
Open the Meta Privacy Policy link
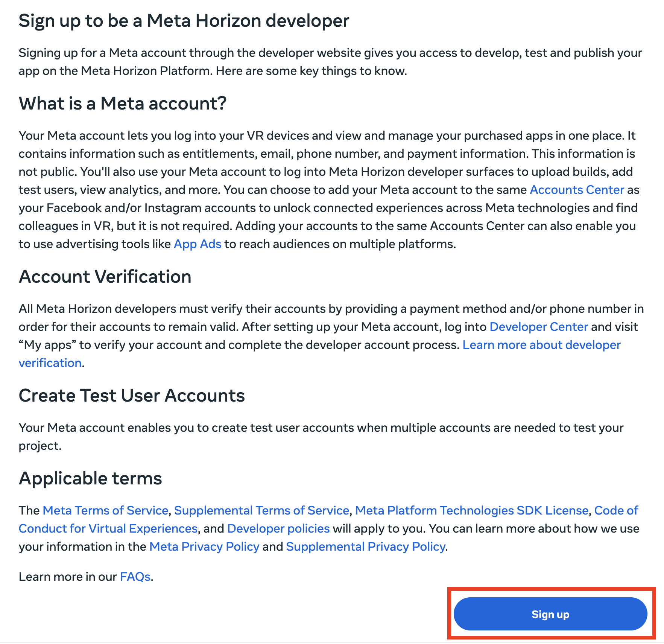coord(204,547)
